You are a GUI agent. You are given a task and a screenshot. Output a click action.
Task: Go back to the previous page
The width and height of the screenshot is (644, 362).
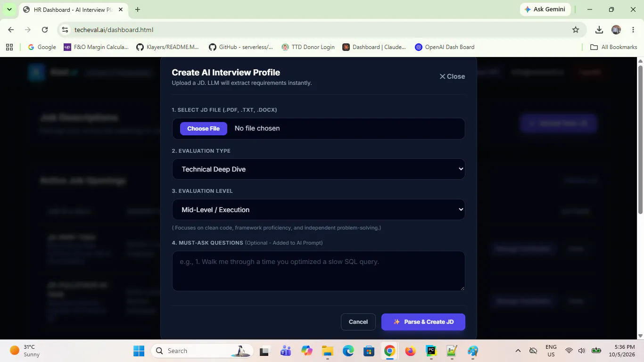pos(11,30)
